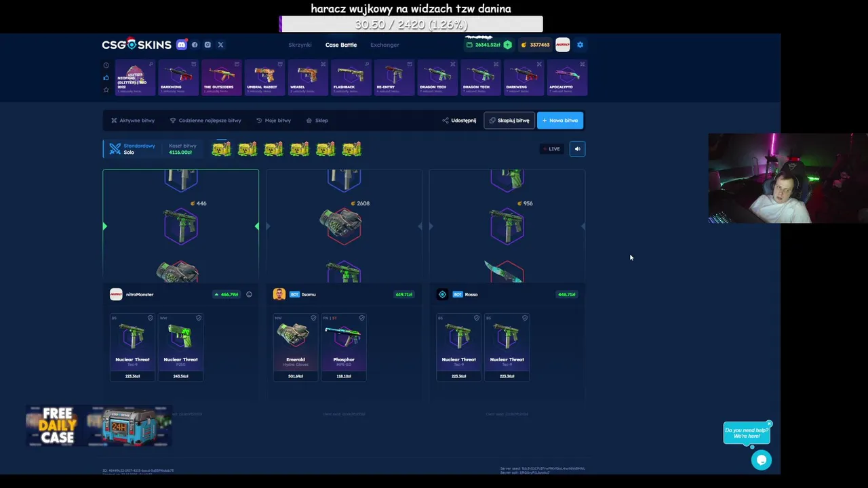This screenshot has width=868, height=488.
Task: Select the star drops filter icon
Action: pyautogui.click(x=106, y=89)
